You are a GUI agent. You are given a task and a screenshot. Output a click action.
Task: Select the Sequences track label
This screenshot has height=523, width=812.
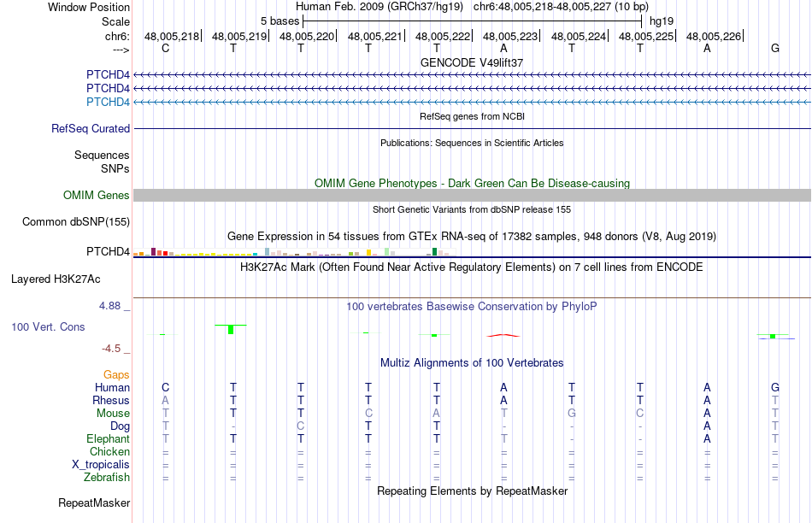(x=102, y=155)
